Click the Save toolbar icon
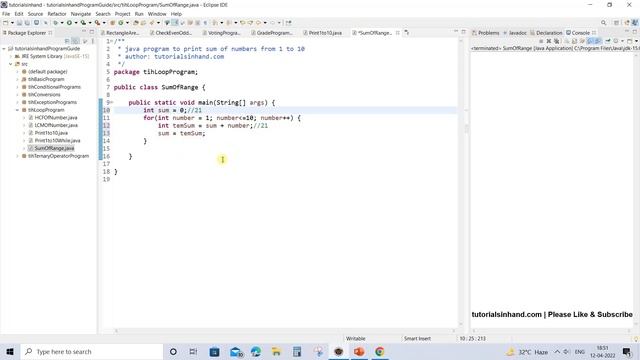The image size is (640, 360). tap(20, 23)
